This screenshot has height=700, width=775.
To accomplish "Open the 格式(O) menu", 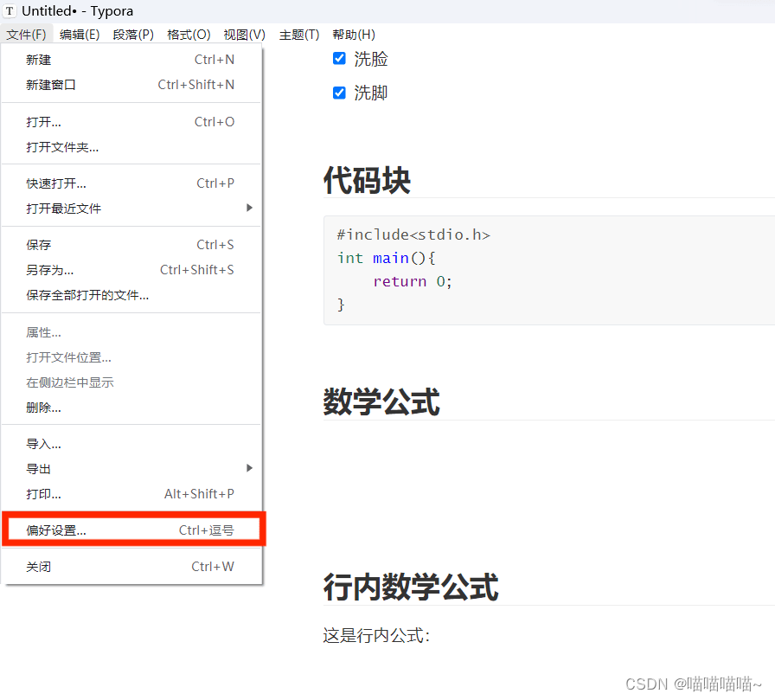I will [x=189, y=35].
